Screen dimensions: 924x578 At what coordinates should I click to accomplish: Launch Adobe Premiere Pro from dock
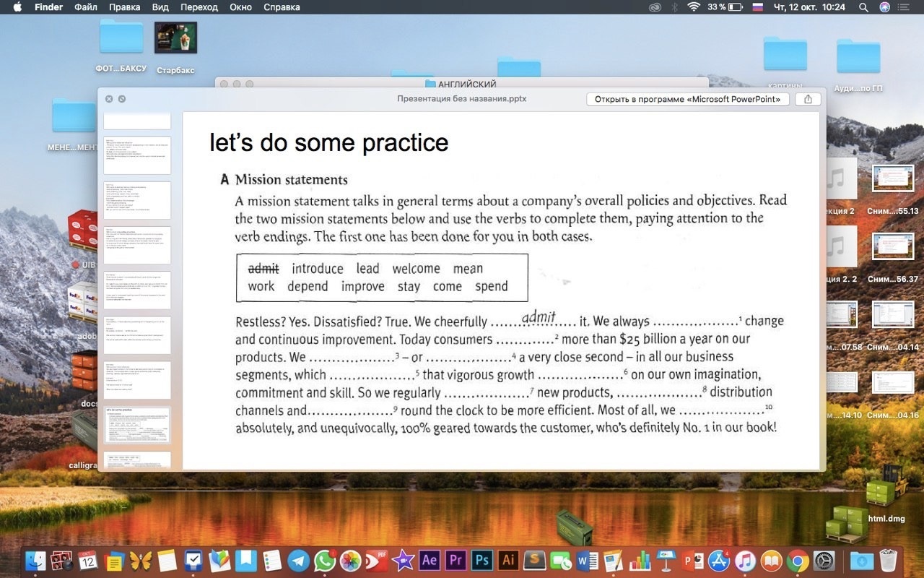[456, 560]
